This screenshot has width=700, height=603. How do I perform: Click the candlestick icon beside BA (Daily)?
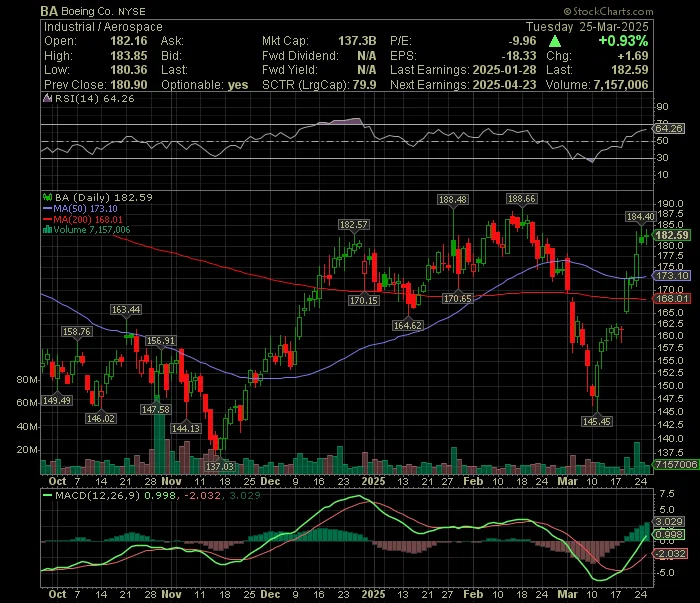[47, 197]
